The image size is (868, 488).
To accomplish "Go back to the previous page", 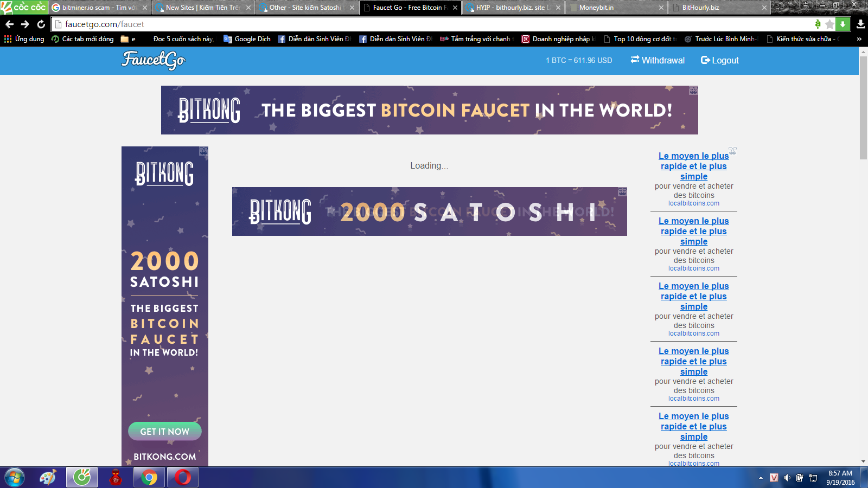I will (9, 24).
